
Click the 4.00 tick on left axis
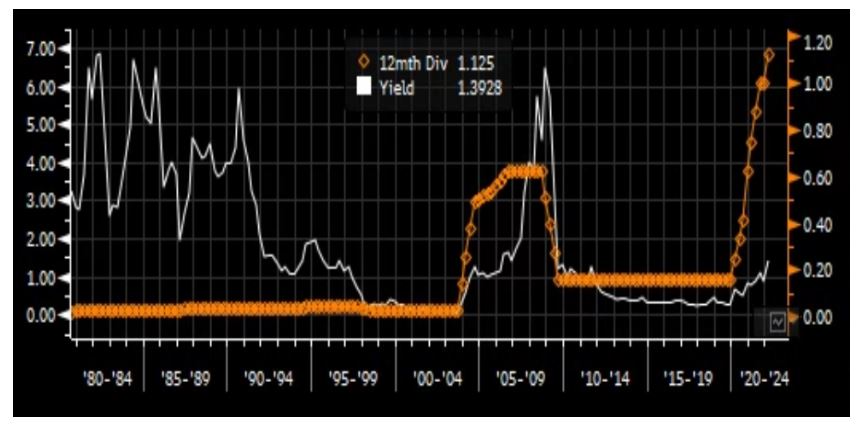pyautogui.click(x=44, y=163)
